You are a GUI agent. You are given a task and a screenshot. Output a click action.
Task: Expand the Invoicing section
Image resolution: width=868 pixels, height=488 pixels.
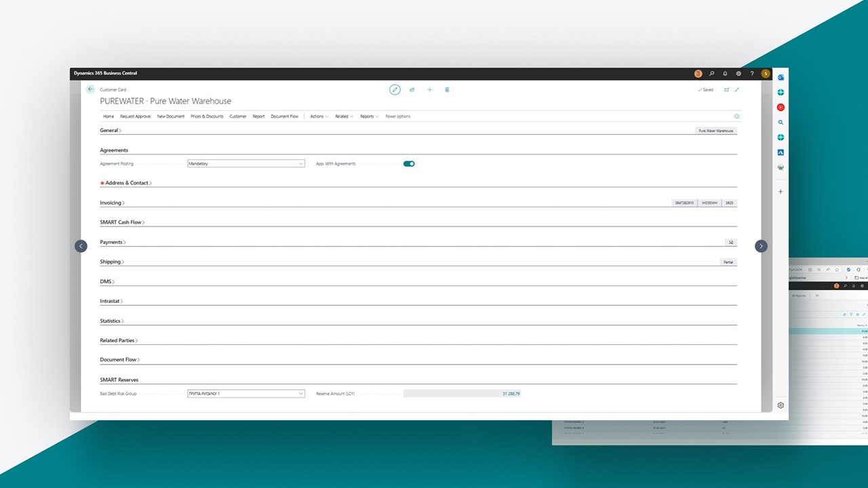point(113,203)
